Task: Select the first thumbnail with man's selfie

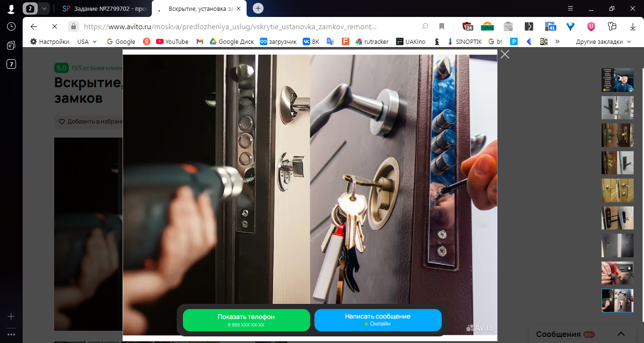Action: tap(618, 80)
